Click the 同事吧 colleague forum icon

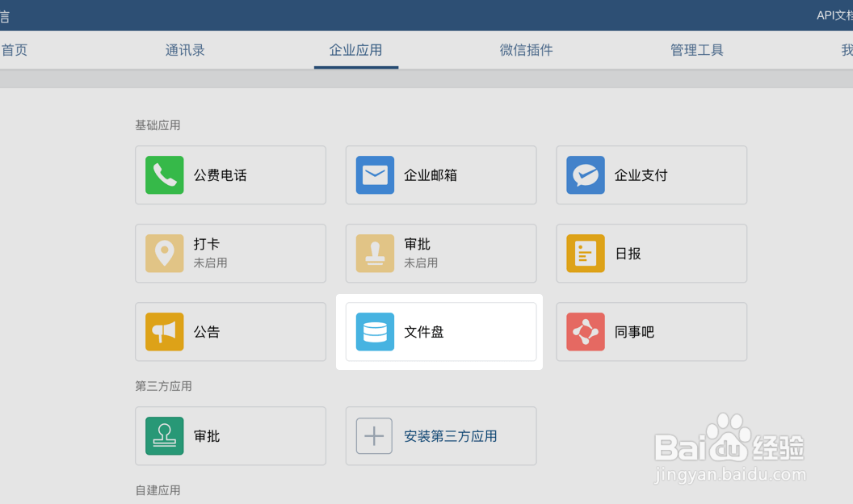pyautogui.click(x=585, y=331)
